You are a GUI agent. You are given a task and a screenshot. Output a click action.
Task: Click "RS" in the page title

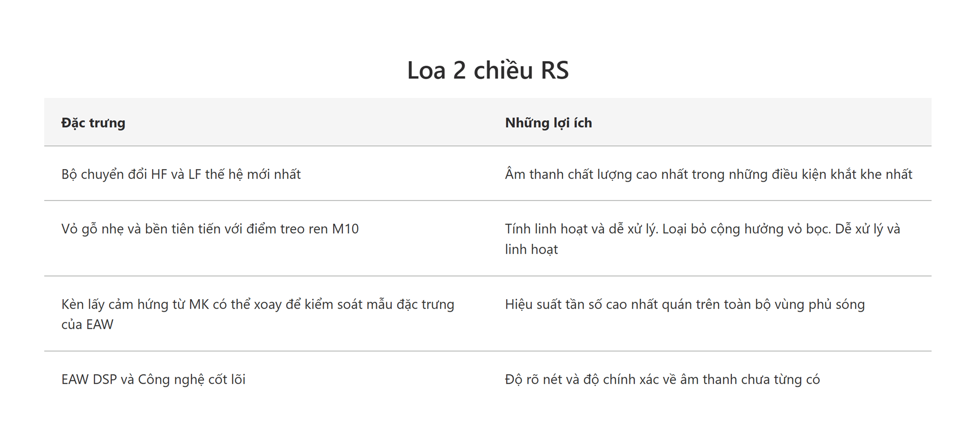pos(555,71)
